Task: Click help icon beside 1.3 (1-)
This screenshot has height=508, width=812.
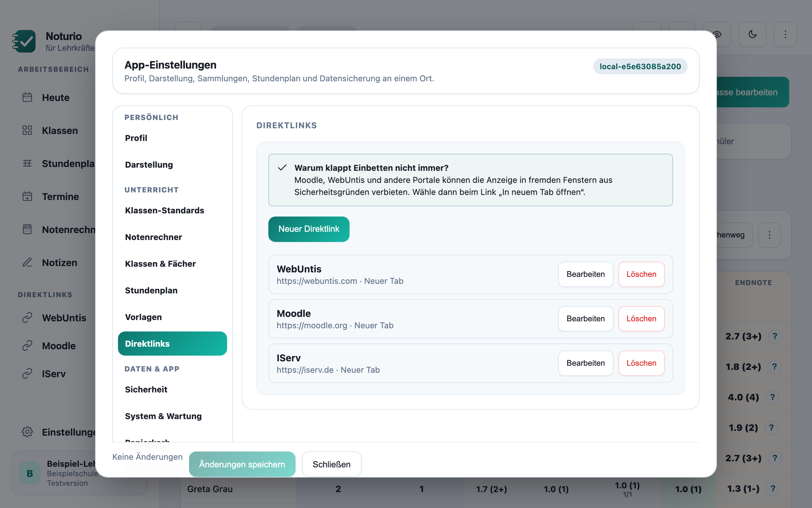Action: tap(773, 489)
